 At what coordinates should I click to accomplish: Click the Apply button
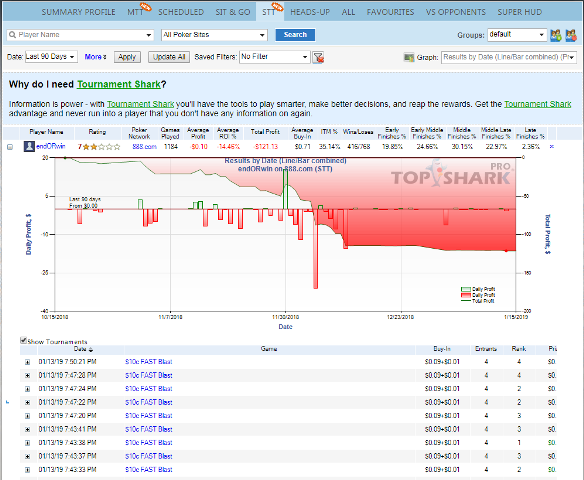coord(127,57)
